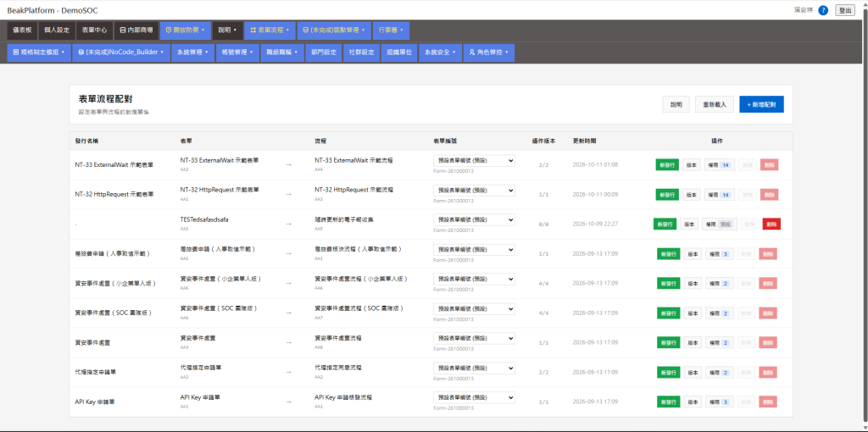The width and height of the screenshot is (868, 432).
Task: Open the 部門設定 menu item
Action: (323, 53)
